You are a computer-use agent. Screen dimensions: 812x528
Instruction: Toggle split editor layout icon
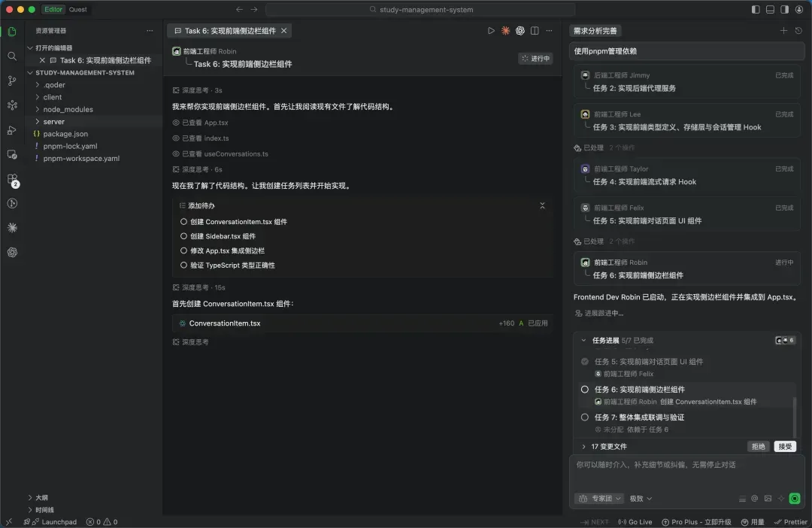point(535,31)
